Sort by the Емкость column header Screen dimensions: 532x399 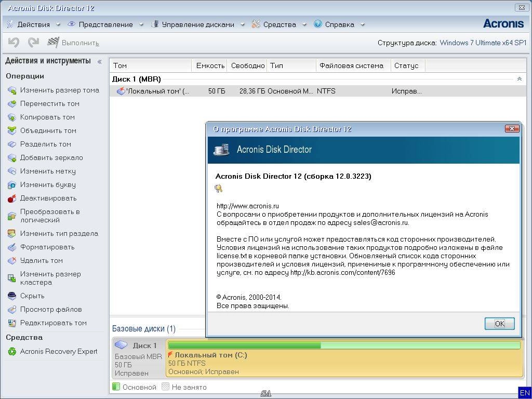pyautogui.click(x=210, y=65)
